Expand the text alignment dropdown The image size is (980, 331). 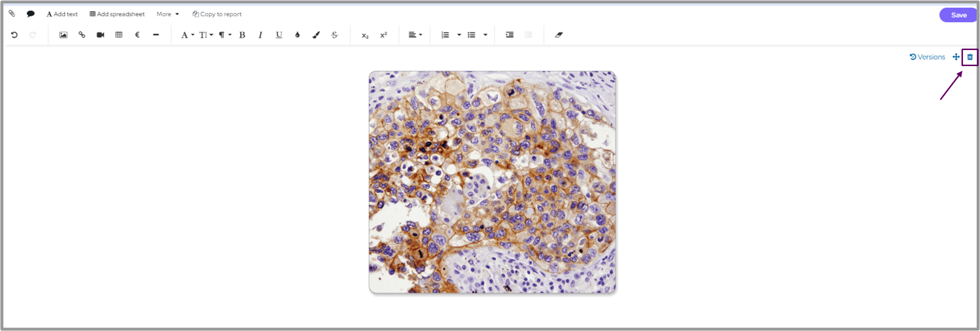415,35
